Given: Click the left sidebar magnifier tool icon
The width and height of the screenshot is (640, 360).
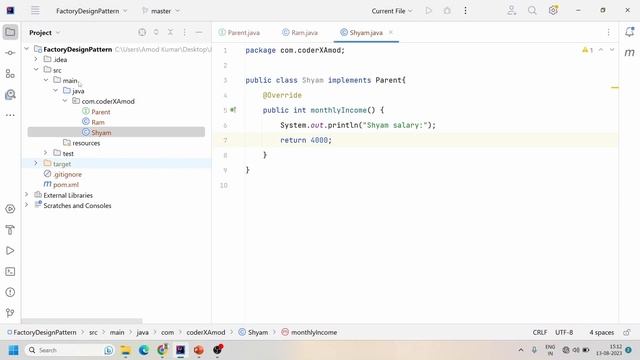Looking at the screenshot, I should point(10,95).
